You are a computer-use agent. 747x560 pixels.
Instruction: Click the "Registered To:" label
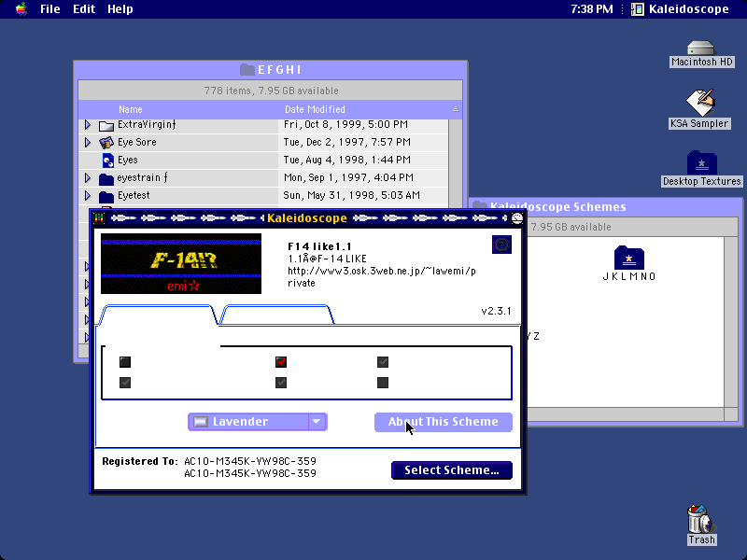point(140,461)
